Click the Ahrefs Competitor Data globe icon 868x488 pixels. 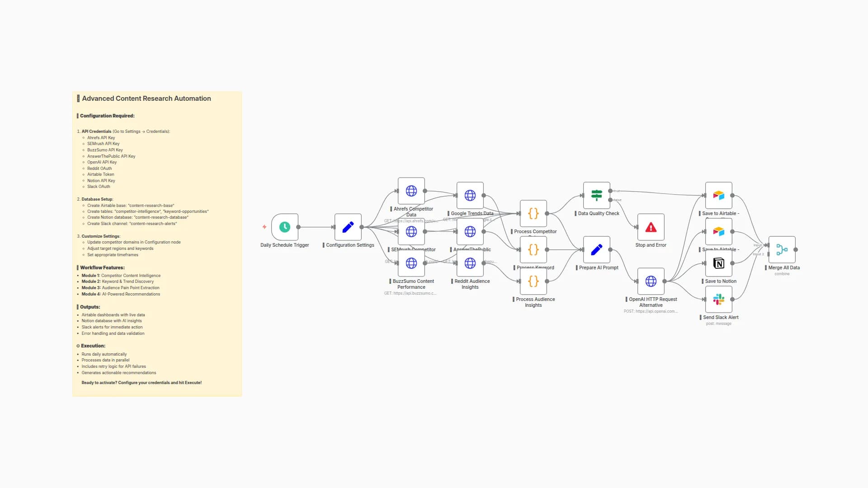(x=411, y=191)
